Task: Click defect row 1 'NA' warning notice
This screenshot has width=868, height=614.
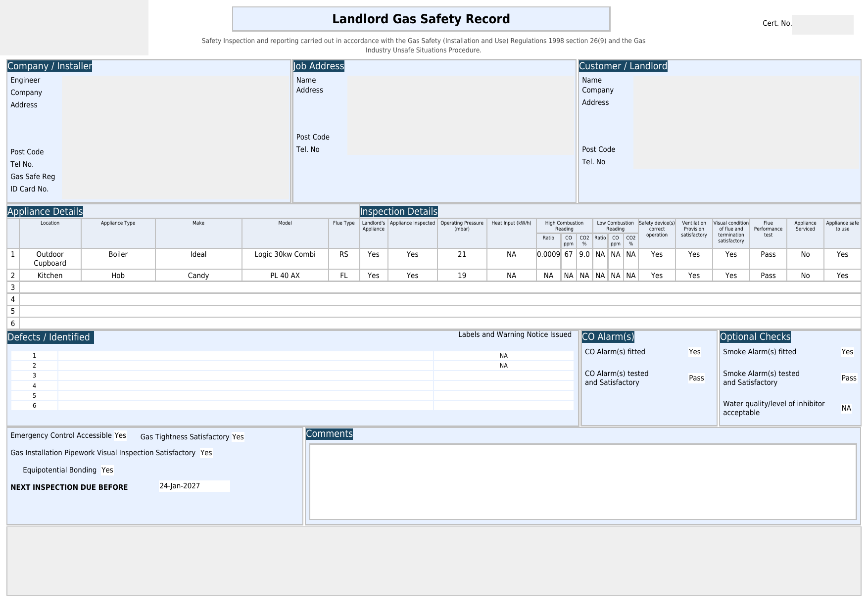Action: click(x=504, y=356)
